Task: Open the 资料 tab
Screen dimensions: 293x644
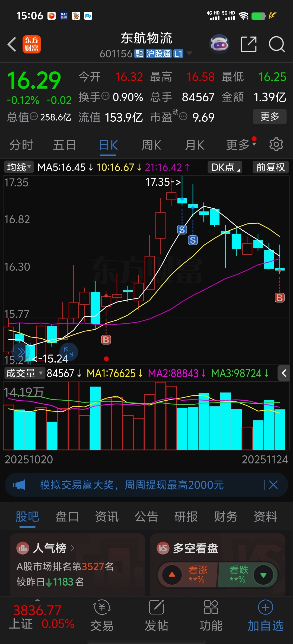Action: (266, 516)
